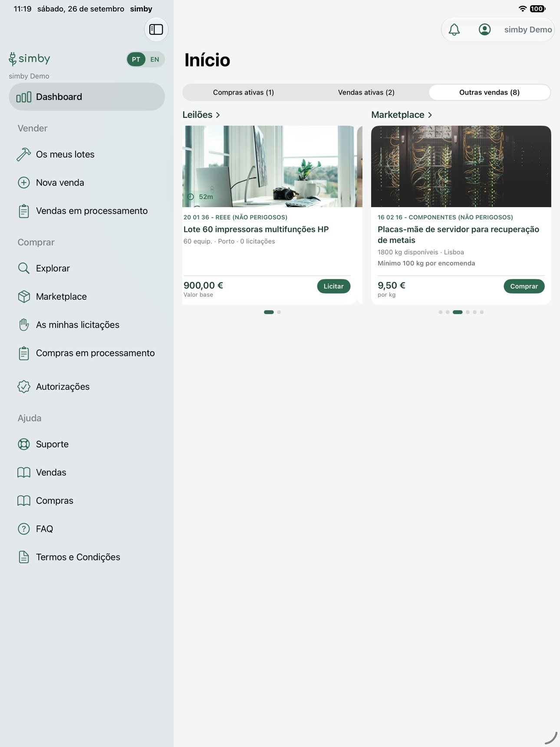Open the FAQ question mark icon
The height and width of the screenshot is (747, 560).
pos(23,529)
